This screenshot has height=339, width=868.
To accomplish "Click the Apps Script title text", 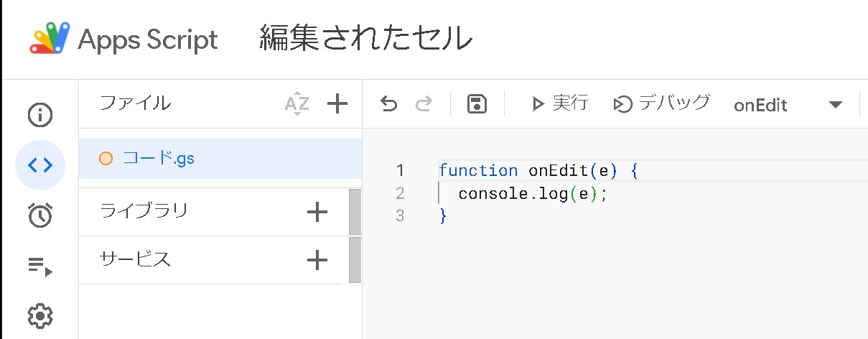I will click(x=148, y=40).
